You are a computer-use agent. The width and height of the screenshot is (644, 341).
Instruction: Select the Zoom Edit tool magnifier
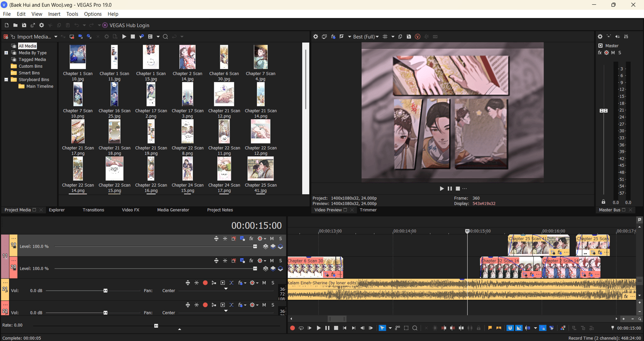coord(415,328)
